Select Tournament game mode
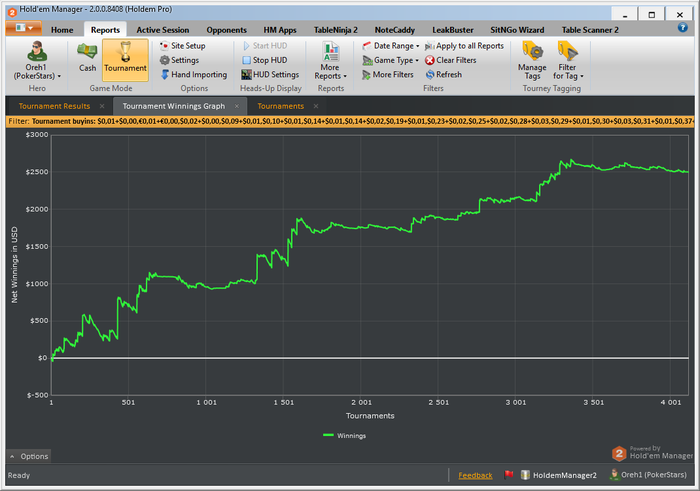The width and height of the screenshot is (700, 491). pyautogui.click(x=125, y=60)
